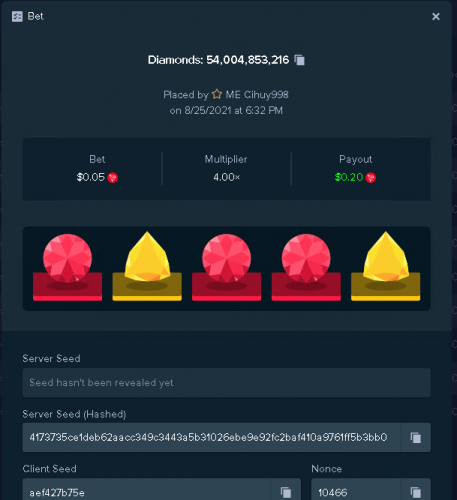Click the Bet icon in dialog header
The image size is (457, 500).
pos(17,16)
